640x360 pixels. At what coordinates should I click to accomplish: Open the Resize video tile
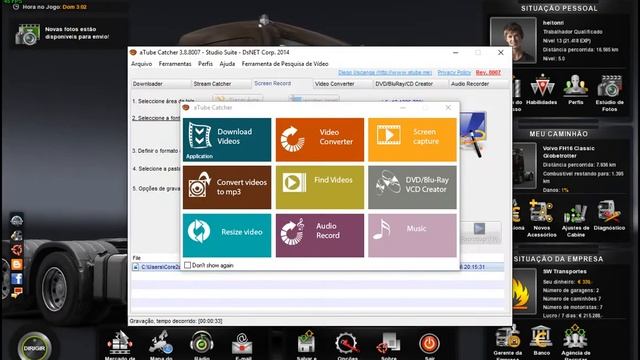click(227, 236)
